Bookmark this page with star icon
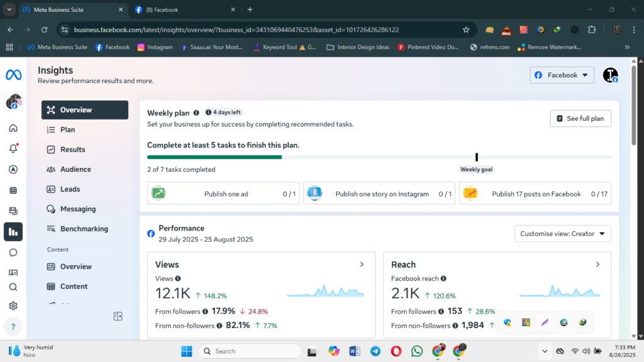Image resolution: width=644 pixels, height=362 pixels. click(x=466, y=30)
